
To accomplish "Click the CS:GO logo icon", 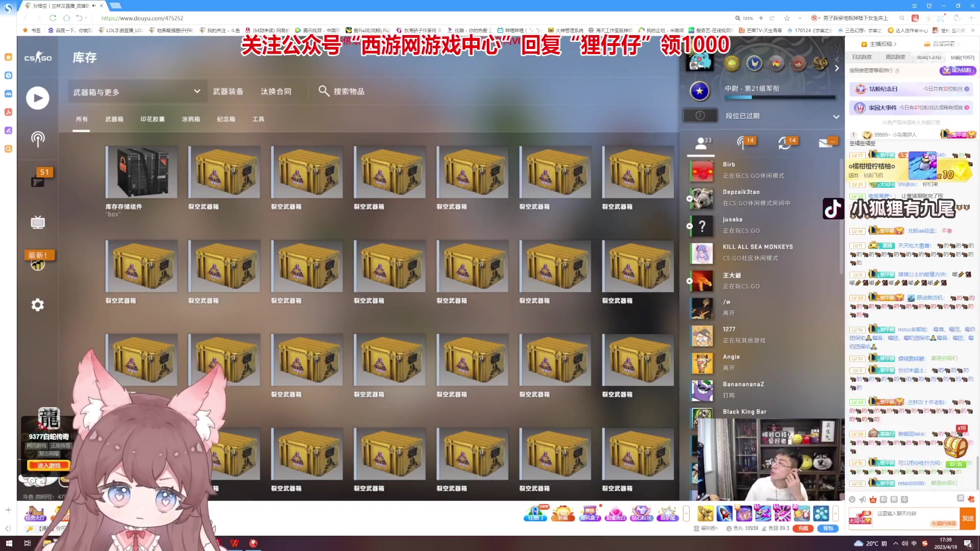I will 38,58.
